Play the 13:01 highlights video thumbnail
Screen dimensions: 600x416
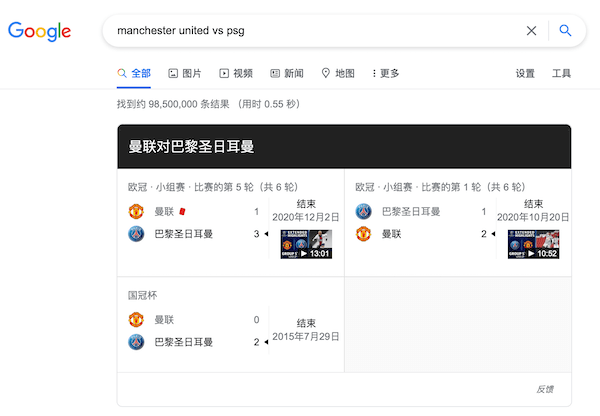tap(306, 244)
